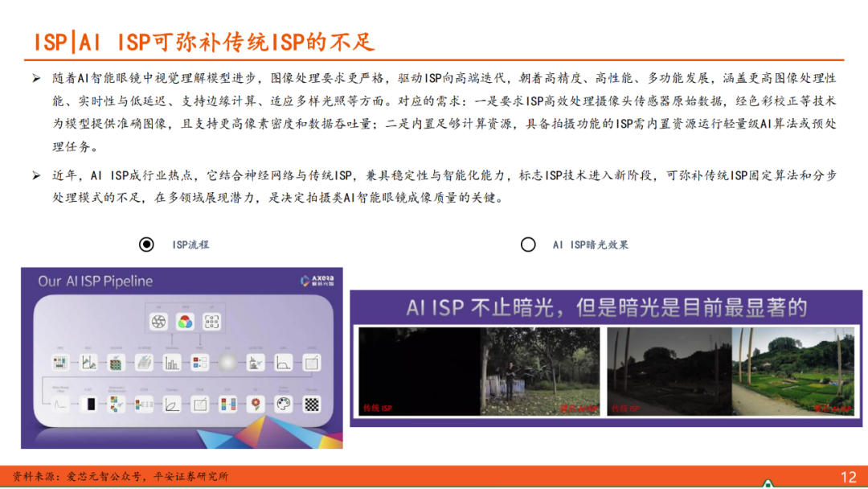Click the dark 传统 ISP photo of the orchard

(x=419, y=371)
